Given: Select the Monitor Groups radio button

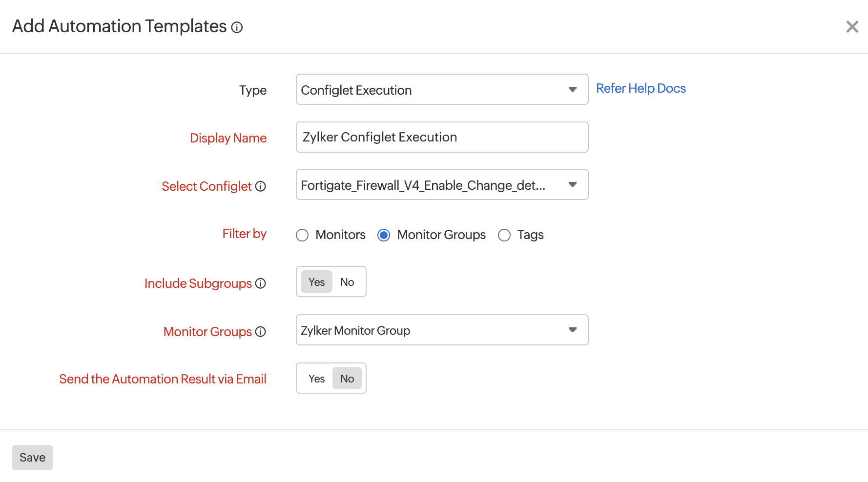Looking at the screenshot, I should pyautogui.click(x=384, y=235).
